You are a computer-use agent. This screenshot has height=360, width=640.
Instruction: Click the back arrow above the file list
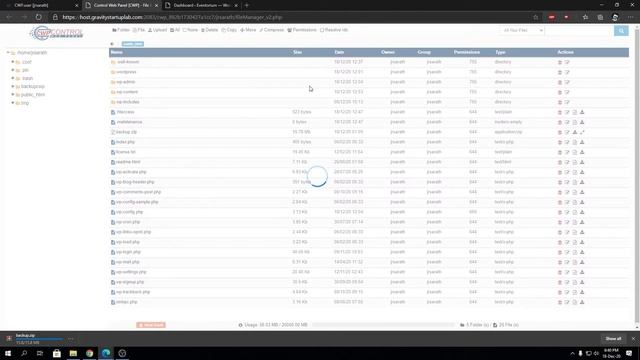(112, 44)
